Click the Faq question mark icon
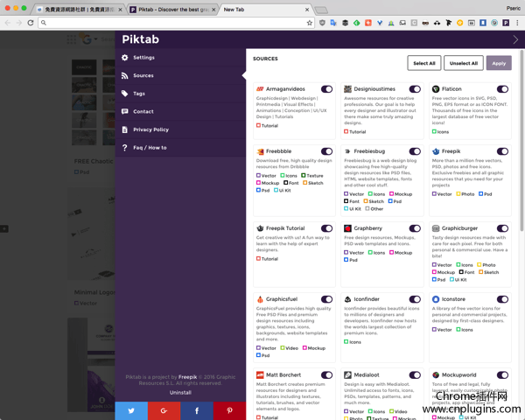This screenshot has height=420, width=525. (x=124, y=148)
